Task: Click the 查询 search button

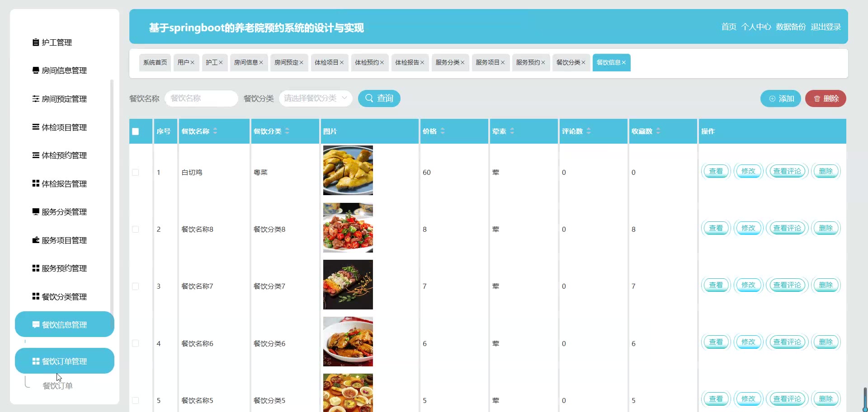Action: point(379,98)
